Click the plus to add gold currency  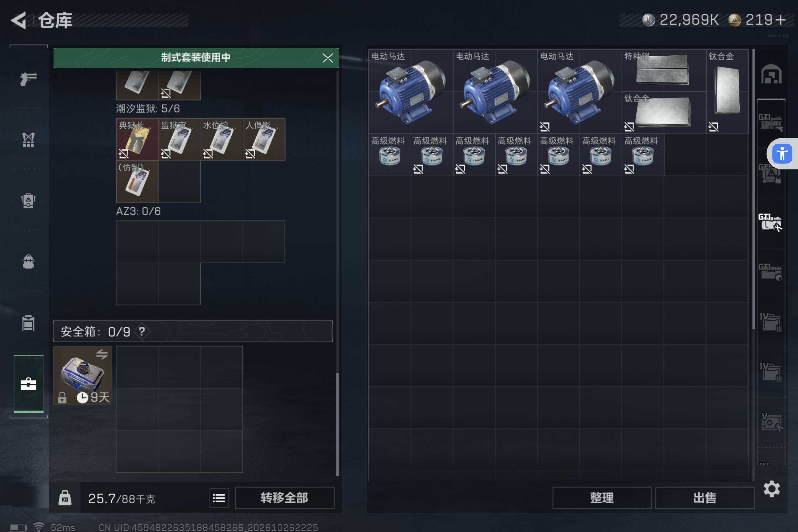pyautogui.click(x=781, y=20)
